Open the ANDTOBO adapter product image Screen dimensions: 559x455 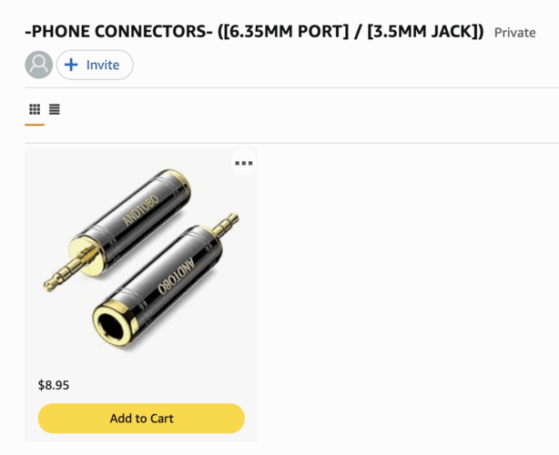click(141, 259)
